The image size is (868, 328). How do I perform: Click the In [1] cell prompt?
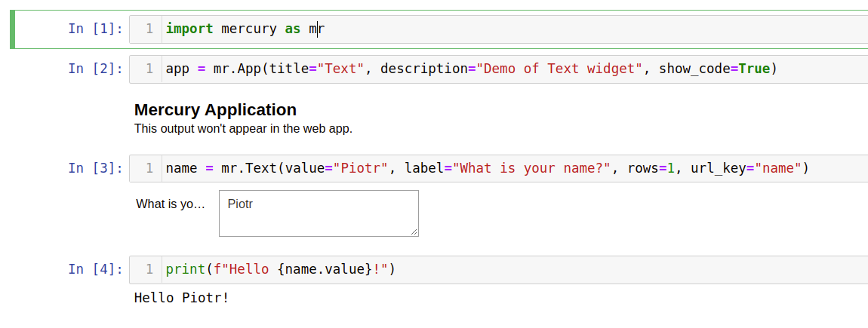tap(95, 29)
